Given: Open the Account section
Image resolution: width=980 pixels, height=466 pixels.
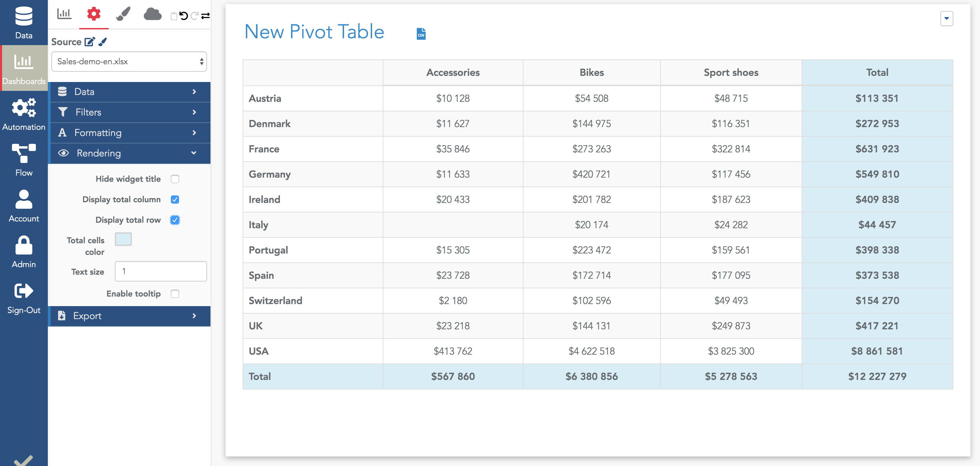Looking at the screenshot, I should pyautogui.click(x=24, y=206).
